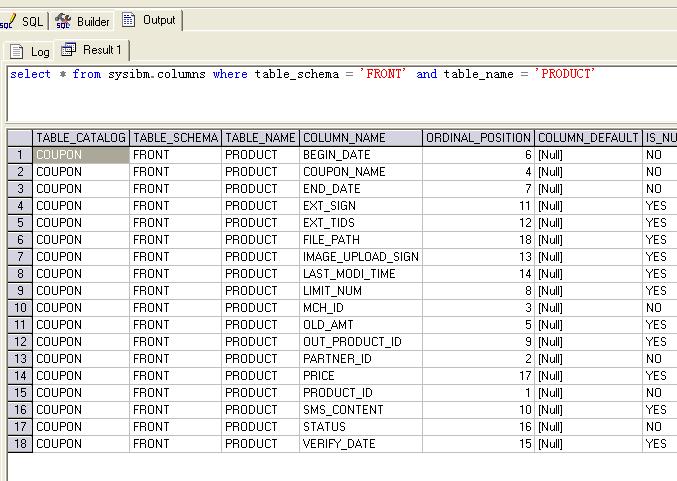Select row number 1 header
The width and height of the screenshot is (677, 481).
(x=20, y=155)
